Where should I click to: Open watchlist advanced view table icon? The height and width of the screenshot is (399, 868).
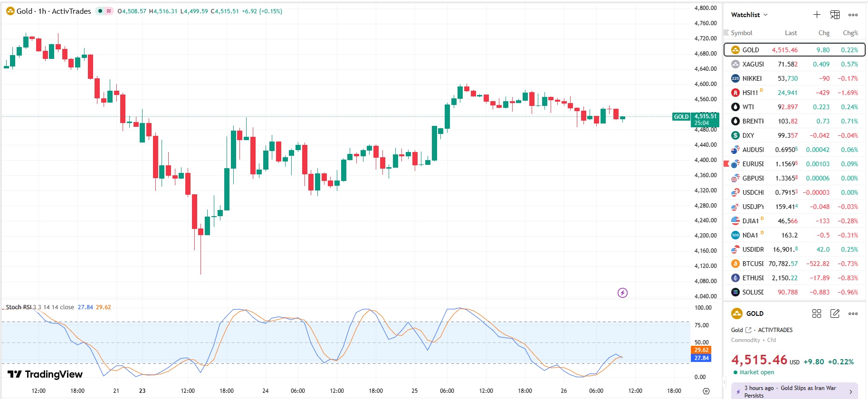pos(835,15)
